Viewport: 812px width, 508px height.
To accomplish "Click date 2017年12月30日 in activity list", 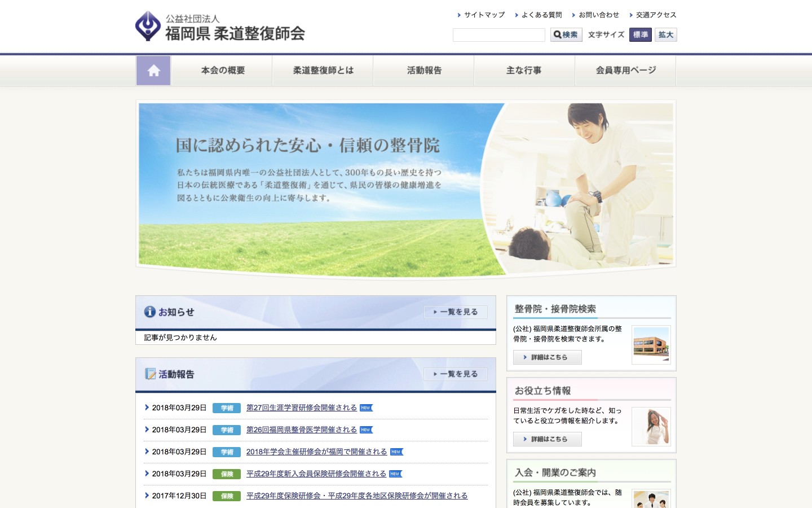I will click(179, 496).
